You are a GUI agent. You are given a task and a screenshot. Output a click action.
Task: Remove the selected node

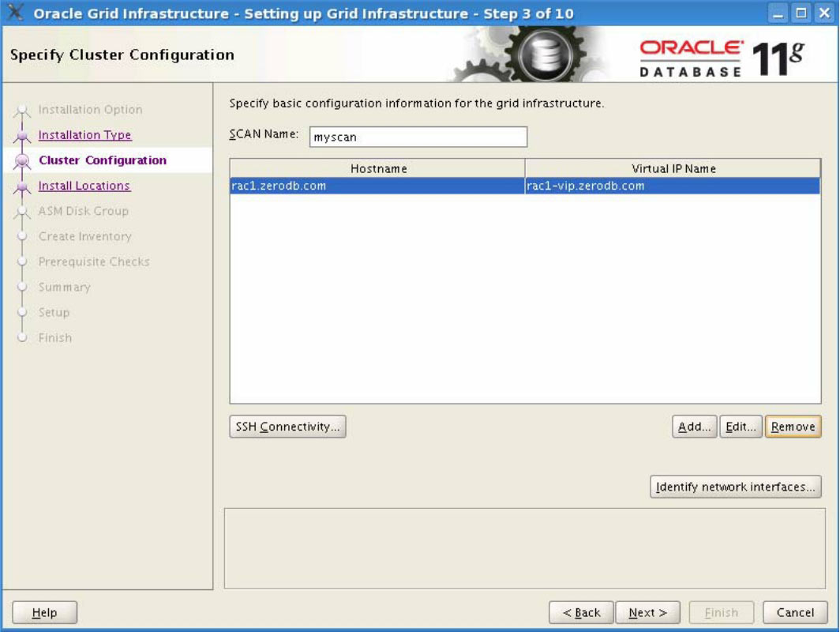pyautogui.click(x=793, y=427)
